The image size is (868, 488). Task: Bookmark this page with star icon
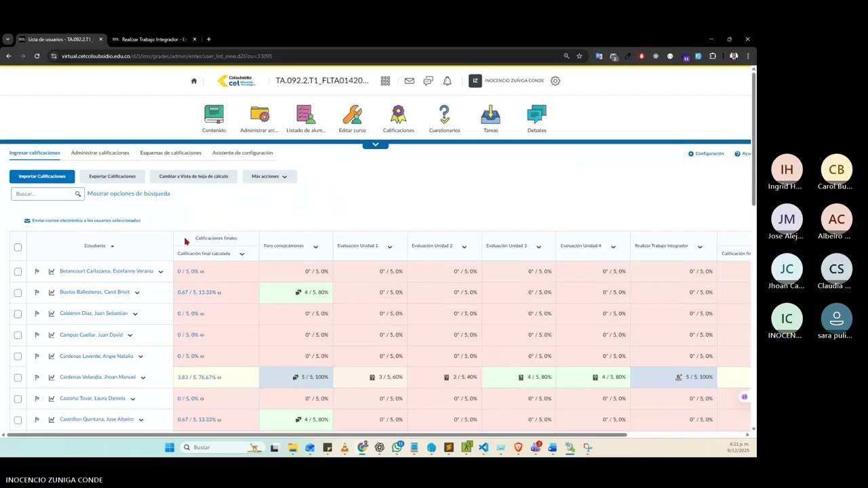point(579,56)
